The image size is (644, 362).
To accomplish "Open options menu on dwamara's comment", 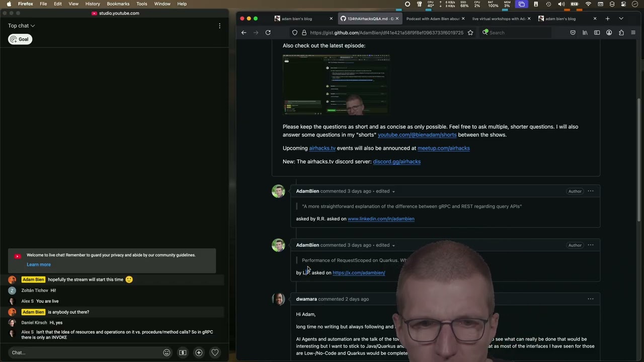I will point(591,299).
